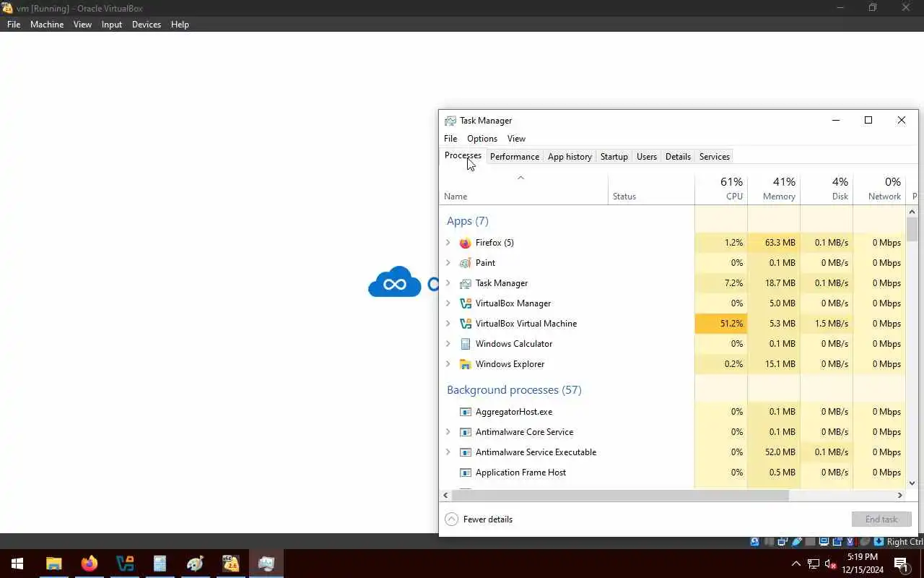Click the Paint icon in the Apps list
This screenshot has height=578, width=924.
click(466, 263)
